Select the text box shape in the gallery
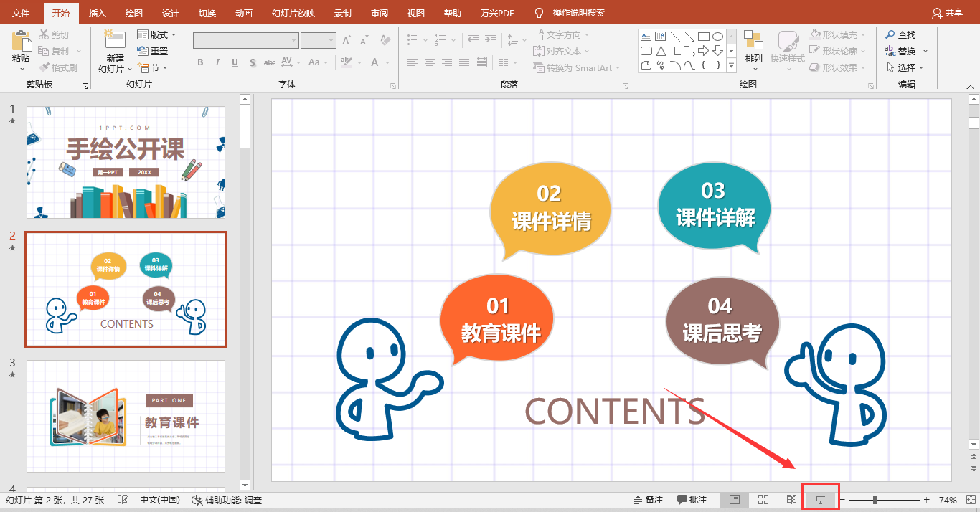 click(x=646, y=36)
